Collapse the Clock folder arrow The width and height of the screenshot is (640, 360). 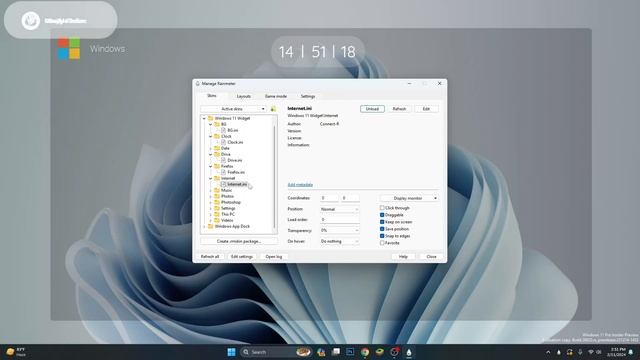211,136
